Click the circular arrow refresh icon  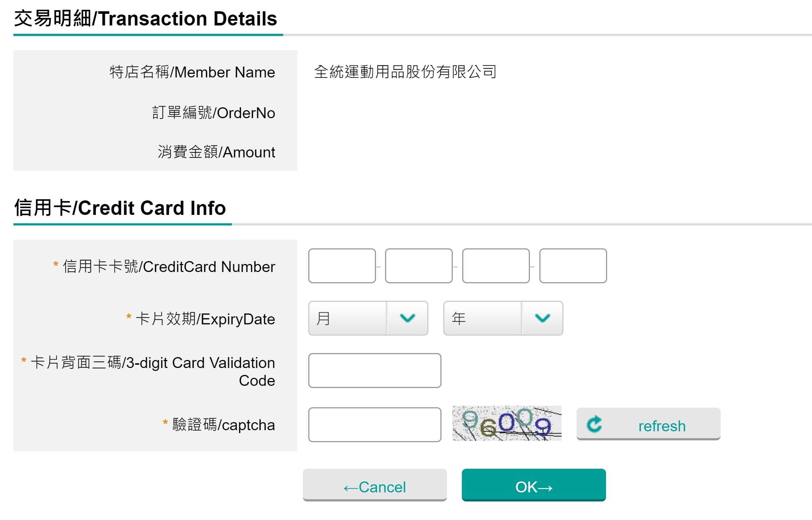pyautogui.click(x=594, y=424)
